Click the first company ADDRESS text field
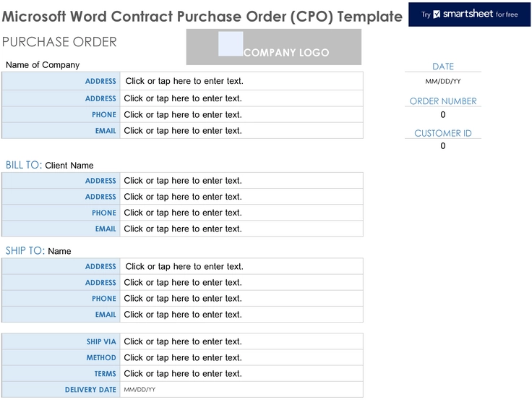The width and height of the screenshot is (532, 400). coord(241,81)
